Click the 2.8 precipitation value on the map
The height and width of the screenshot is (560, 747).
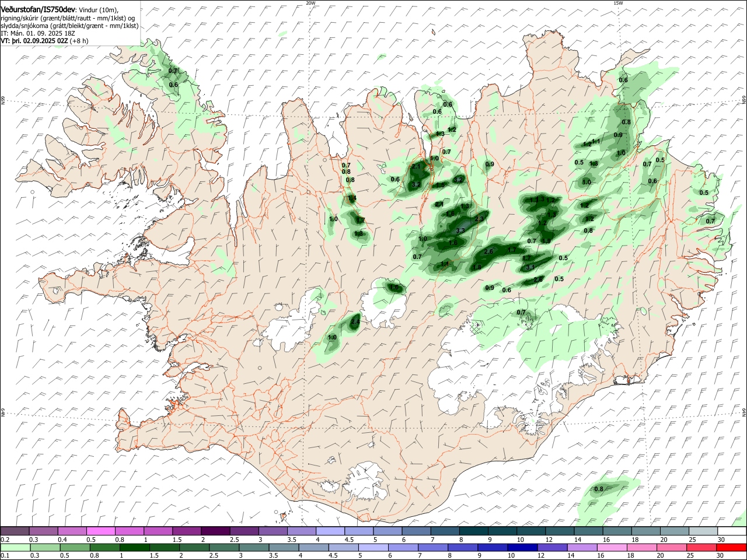point(538,279)
